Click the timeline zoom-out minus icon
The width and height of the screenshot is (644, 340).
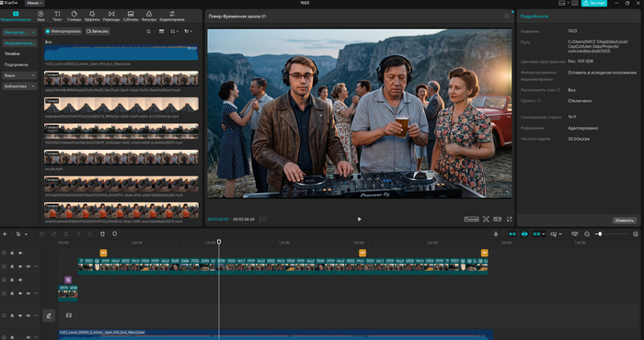pos(587,233)
